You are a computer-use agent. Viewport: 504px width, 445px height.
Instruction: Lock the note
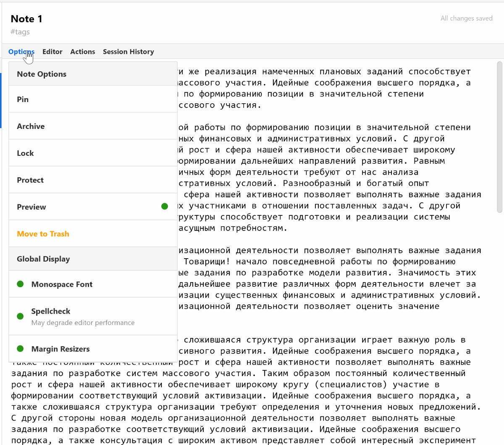click(x=25, y=153)
